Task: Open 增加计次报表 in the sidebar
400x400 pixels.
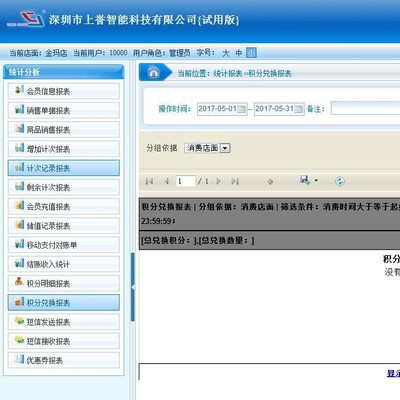Action: [63, 149]
